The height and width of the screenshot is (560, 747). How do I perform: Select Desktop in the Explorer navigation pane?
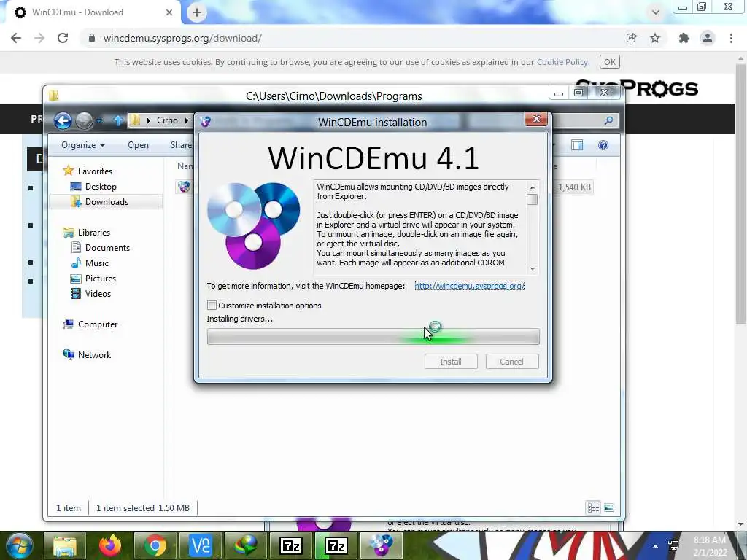[x=101, y=186]
